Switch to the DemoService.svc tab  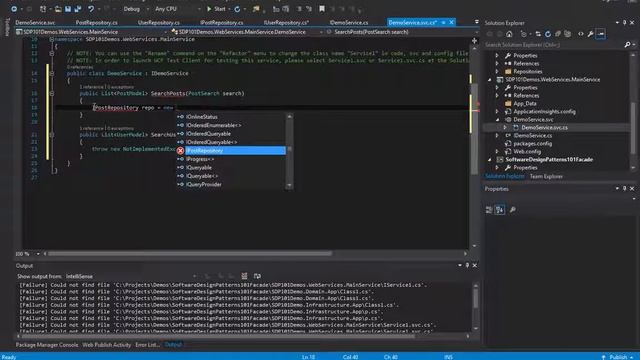point(35,22)
